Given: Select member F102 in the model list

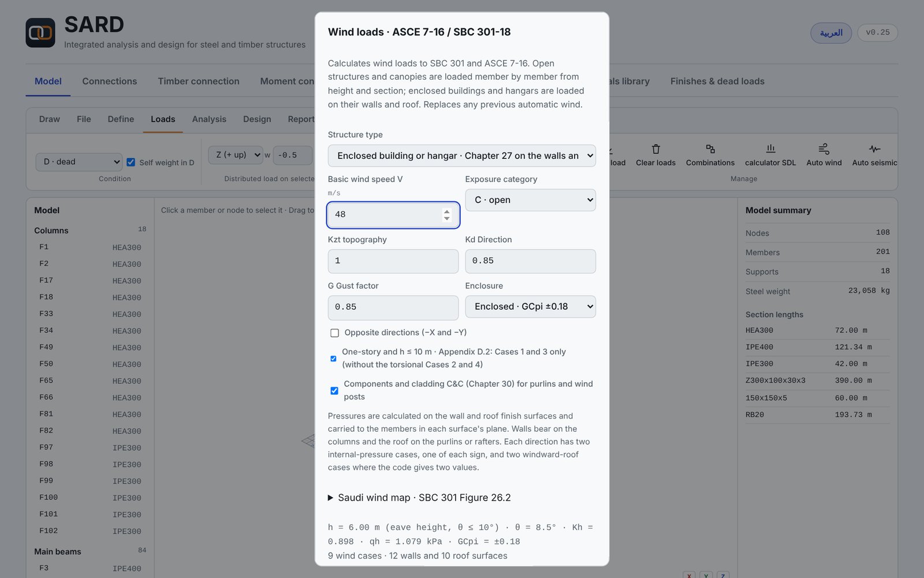Looking at the screenshot, I should 90,531.
